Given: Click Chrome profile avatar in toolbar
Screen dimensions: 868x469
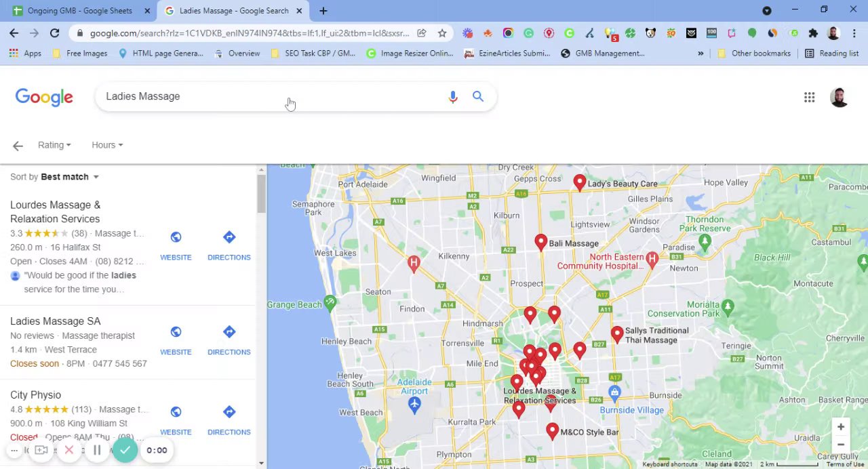Looking at the screenshot, I should click(833, 33).
